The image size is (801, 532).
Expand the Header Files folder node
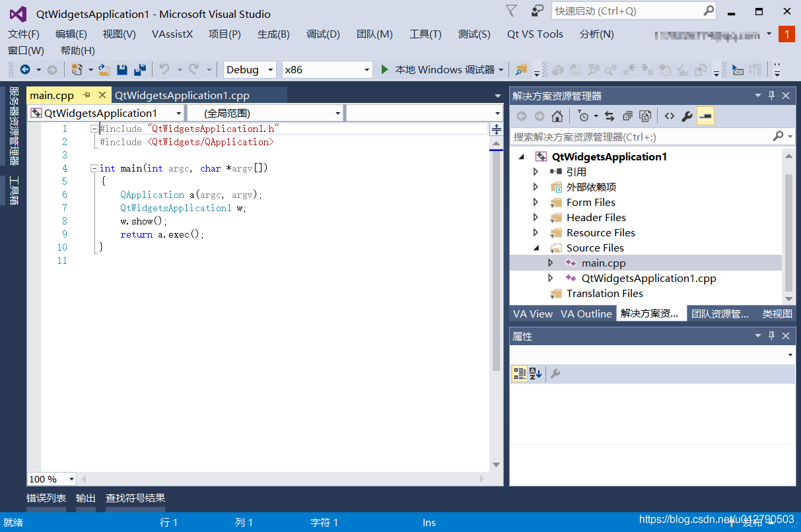536,217
